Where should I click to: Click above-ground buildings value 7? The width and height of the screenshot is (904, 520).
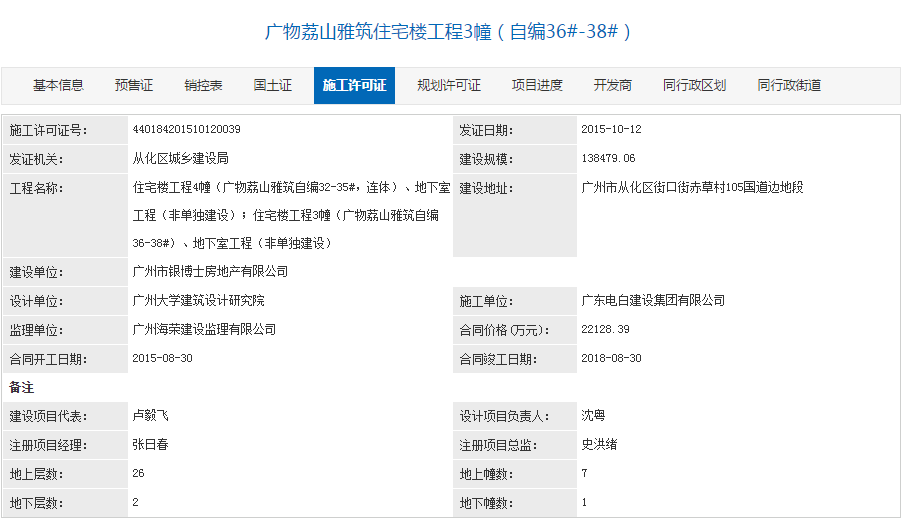pyautogui.click(x=585, y=473)
